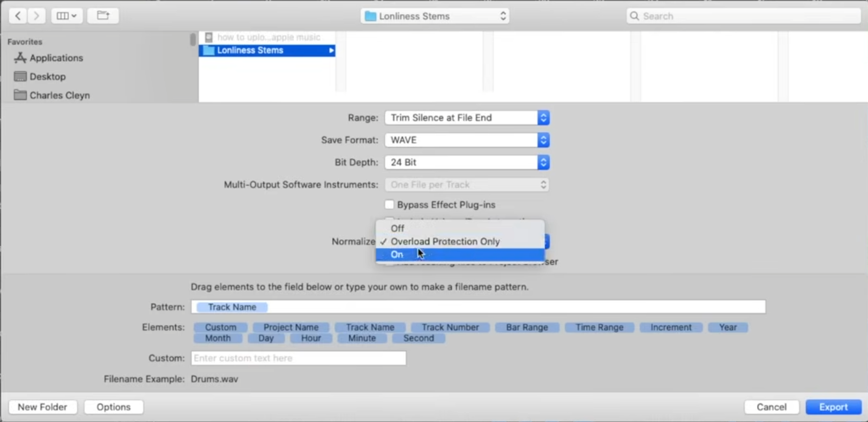Click the new folder toolbar icon
The width and height of the screenshot is (868, 422).
tap(103, 16)
